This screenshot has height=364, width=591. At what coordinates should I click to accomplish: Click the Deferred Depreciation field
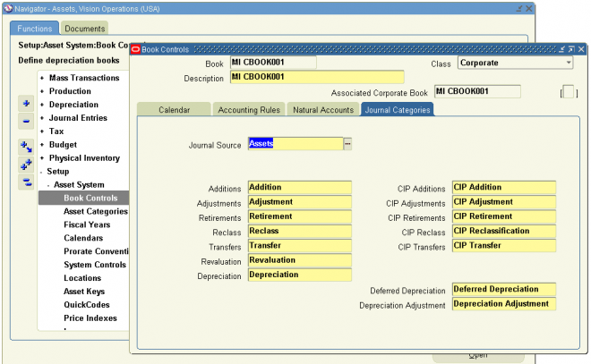(x=504, y=290)
